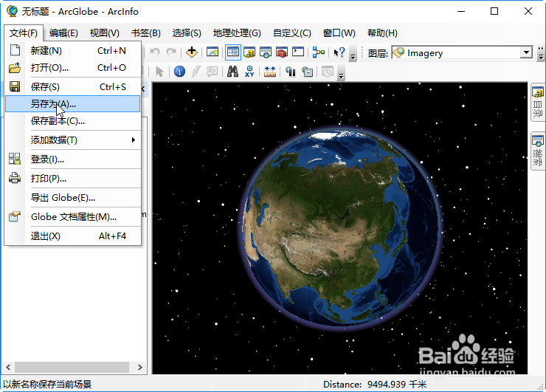Viewport: 546px width, 392px height.
Task: Open the Globe view window icon
Action: click(212, 52)
